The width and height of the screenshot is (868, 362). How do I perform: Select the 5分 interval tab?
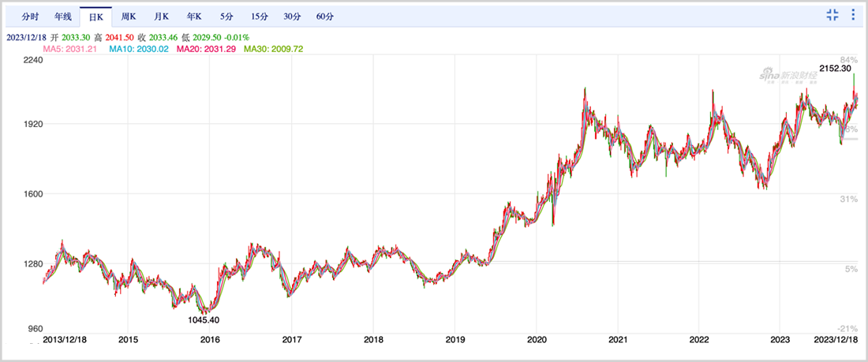pos(226,17)
